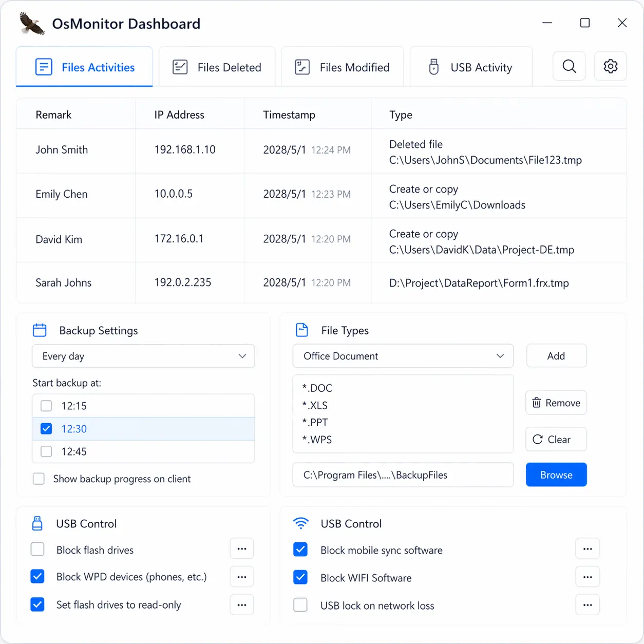Click the OsMonitor eagle logo
The height and width of the screenshot is (644, 644).
click(x=32, y=24)
